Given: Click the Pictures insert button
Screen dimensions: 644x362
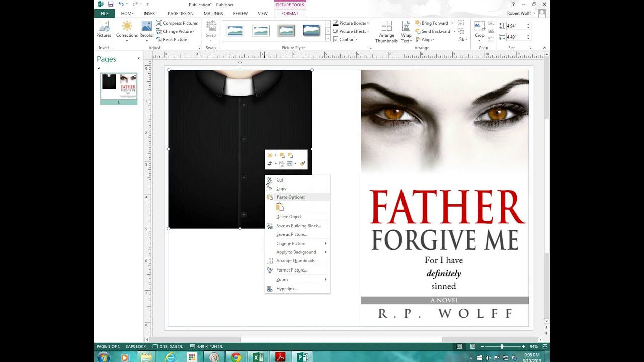Looking at the screenshot, I should [x=104, y=29].
